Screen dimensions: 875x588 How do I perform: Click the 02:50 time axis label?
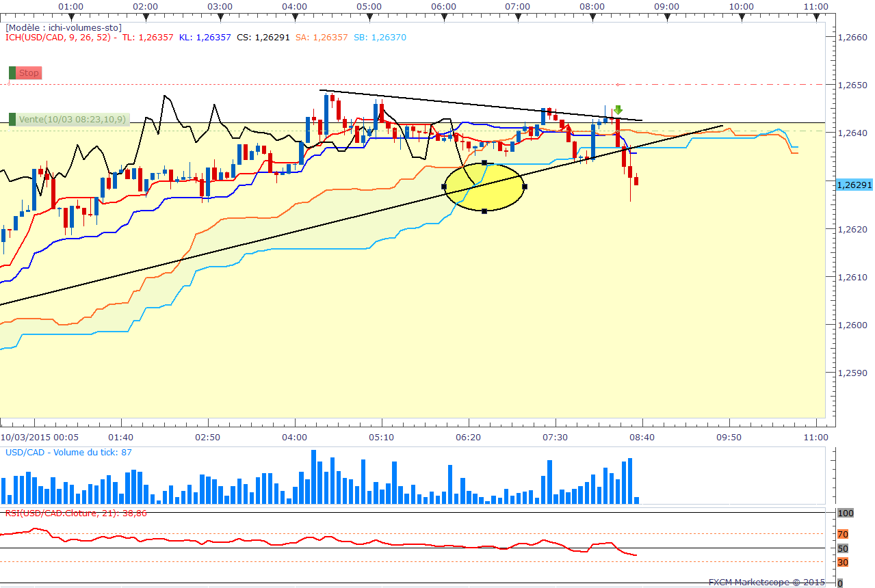tap(207, 437)
